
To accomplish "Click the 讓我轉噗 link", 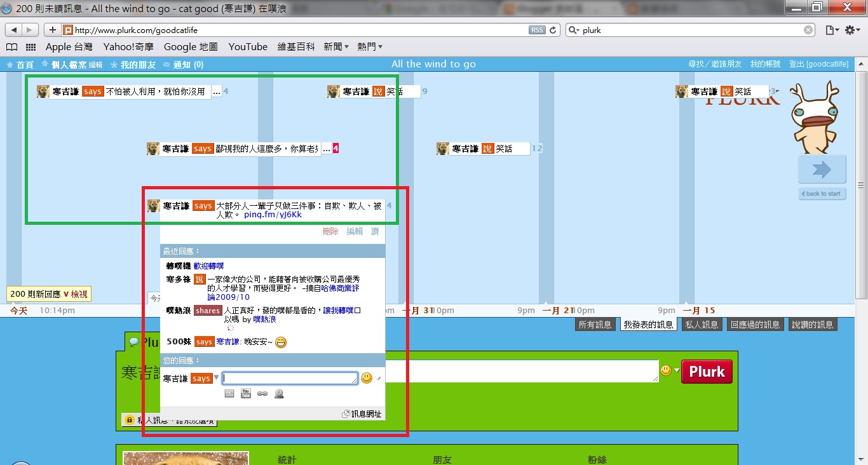I will [x=338, y=311].
